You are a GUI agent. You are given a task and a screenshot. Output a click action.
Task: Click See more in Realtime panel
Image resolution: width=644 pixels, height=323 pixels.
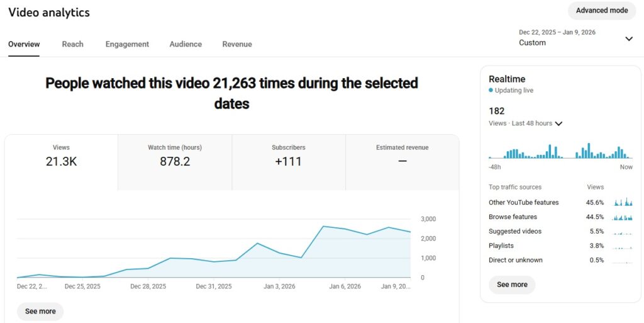click(x=512, y=285)
